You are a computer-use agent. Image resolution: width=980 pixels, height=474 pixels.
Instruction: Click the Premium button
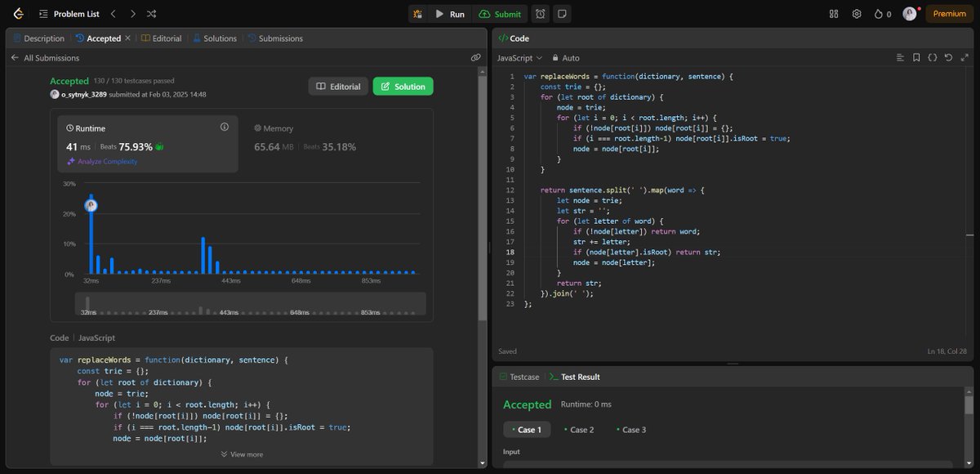point(950,14)
